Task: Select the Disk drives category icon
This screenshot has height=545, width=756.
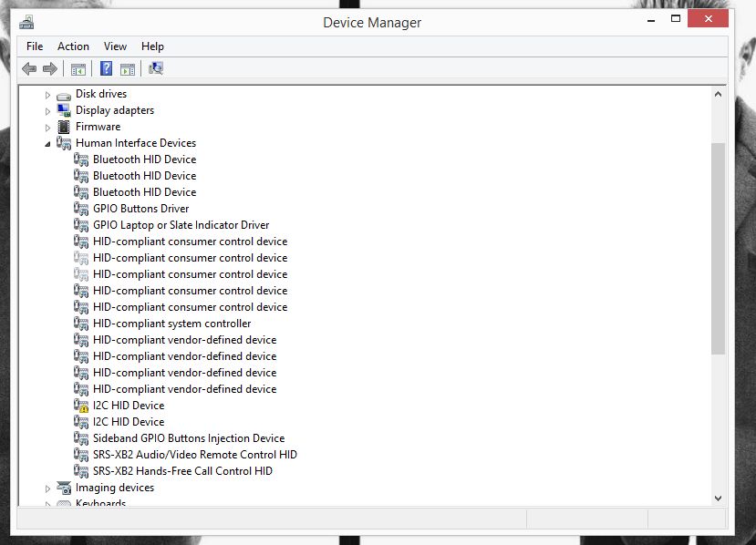Action: tap(64, 96)
